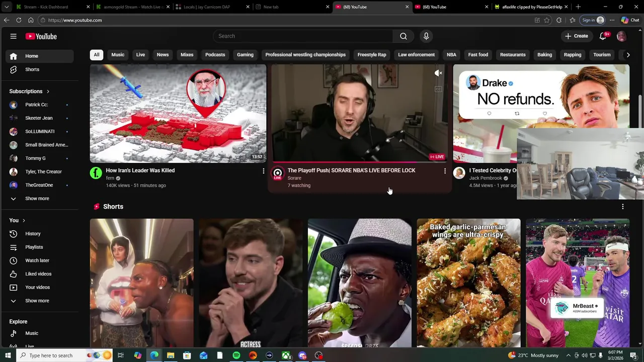This screenshot has width=644, height=362.
Task: Show hidden system tray icons
Action: [569, 355]
